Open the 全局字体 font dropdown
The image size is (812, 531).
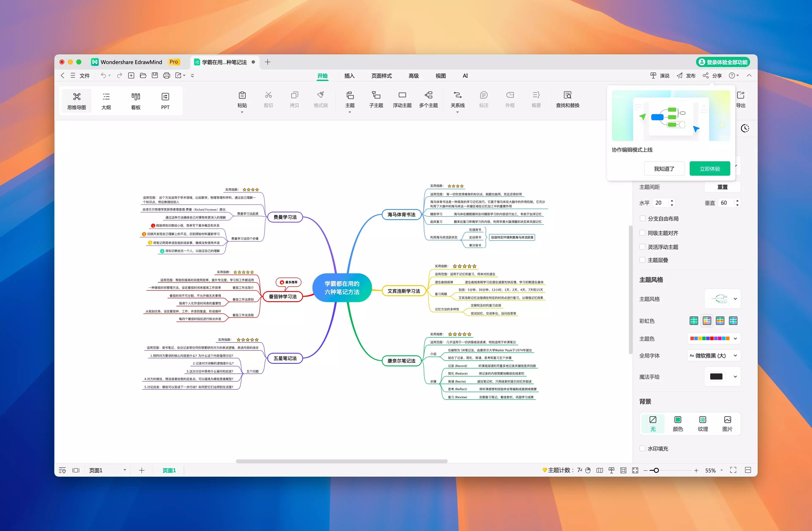coord(714,356)
